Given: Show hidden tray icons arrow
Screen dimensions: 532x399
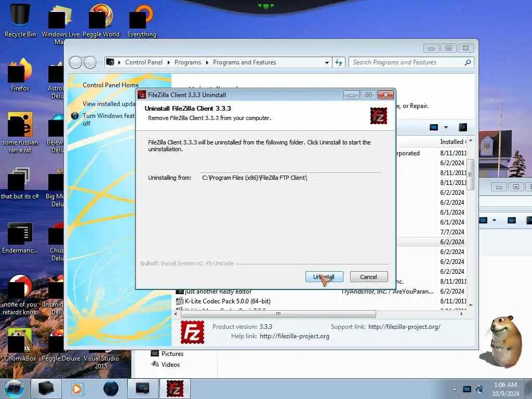Looking at the screenshot, I should coord(454,389).
